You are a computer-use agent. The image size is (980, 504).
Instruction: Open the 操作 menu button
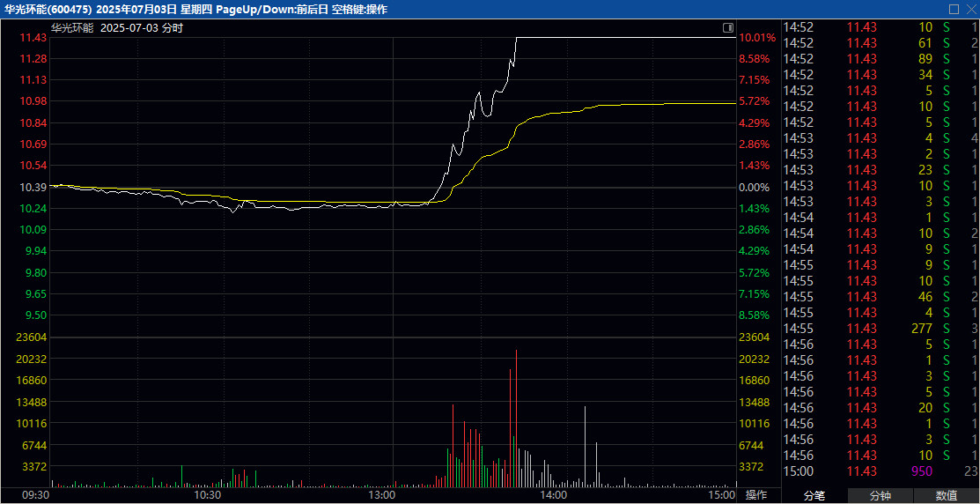point(757,495)
